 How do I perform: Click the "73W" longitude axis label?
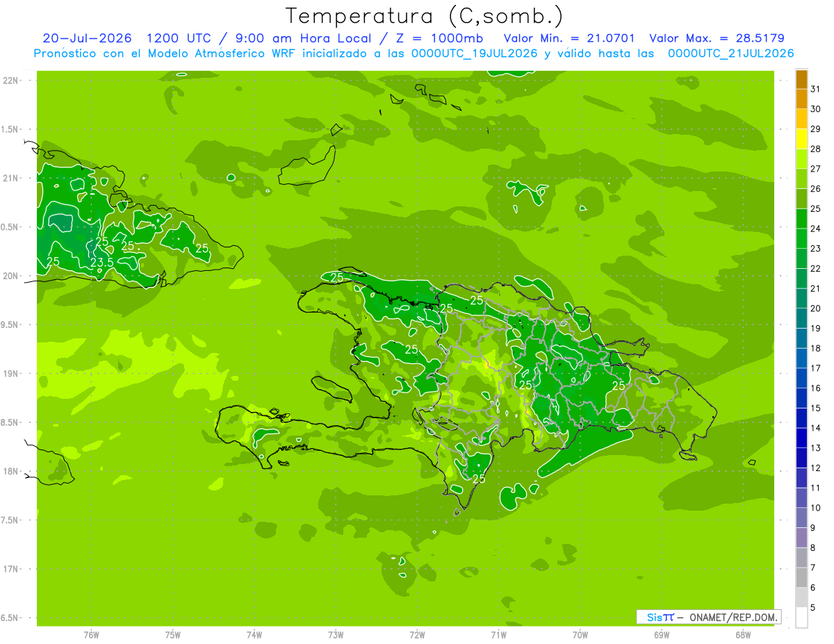click(336, 635)
